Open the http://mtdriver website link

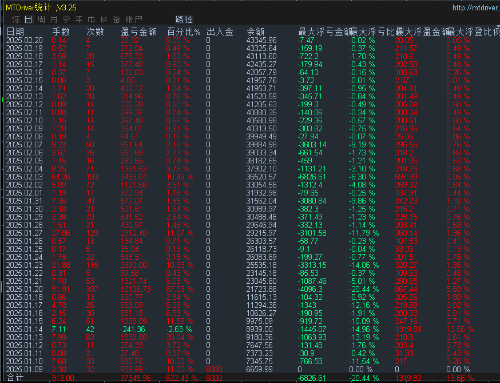click(x=476, y=7)
